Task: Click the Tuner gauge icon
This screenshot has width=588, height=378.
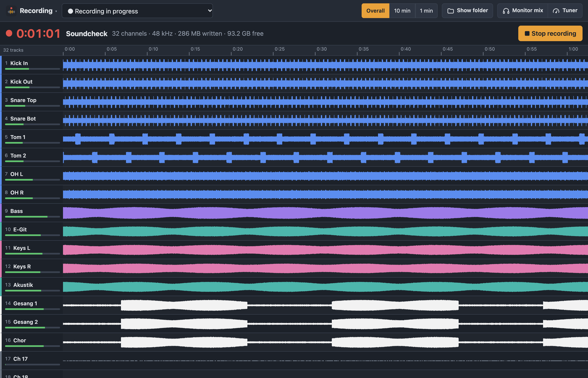Action: tap(556, 11)
